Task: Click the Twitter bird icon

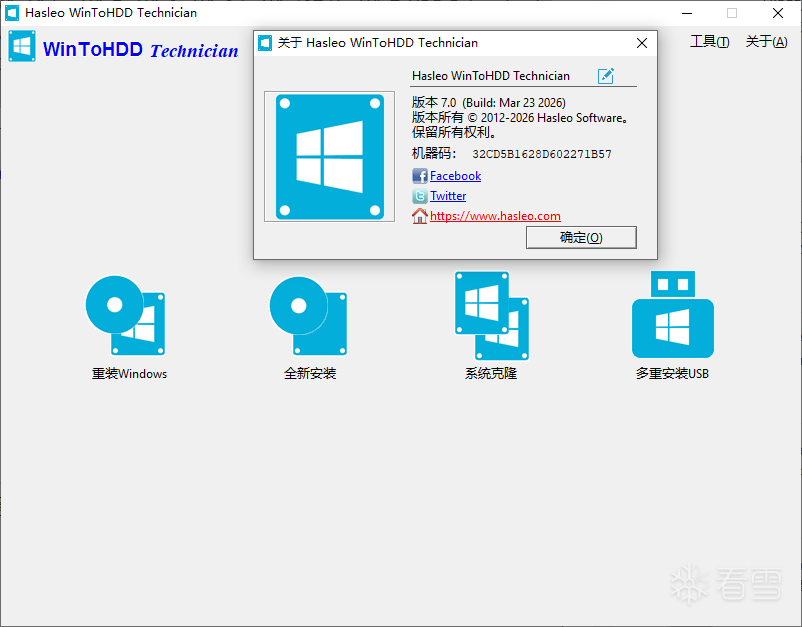Action: coord(420,196)
